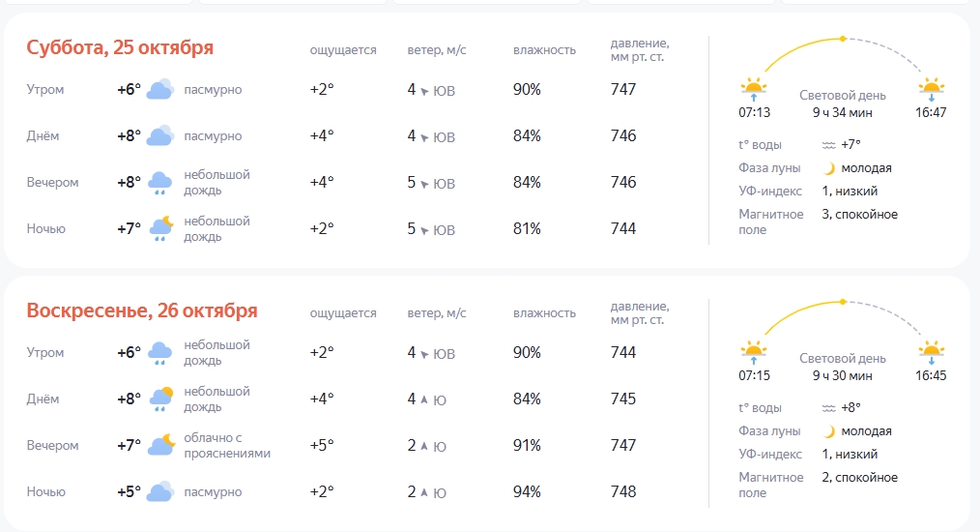This screenshot has height=532, width=980.
Task: Click Saturday sunset icon above 16:47
Action: pyautogui.click(x=931, y=90)
